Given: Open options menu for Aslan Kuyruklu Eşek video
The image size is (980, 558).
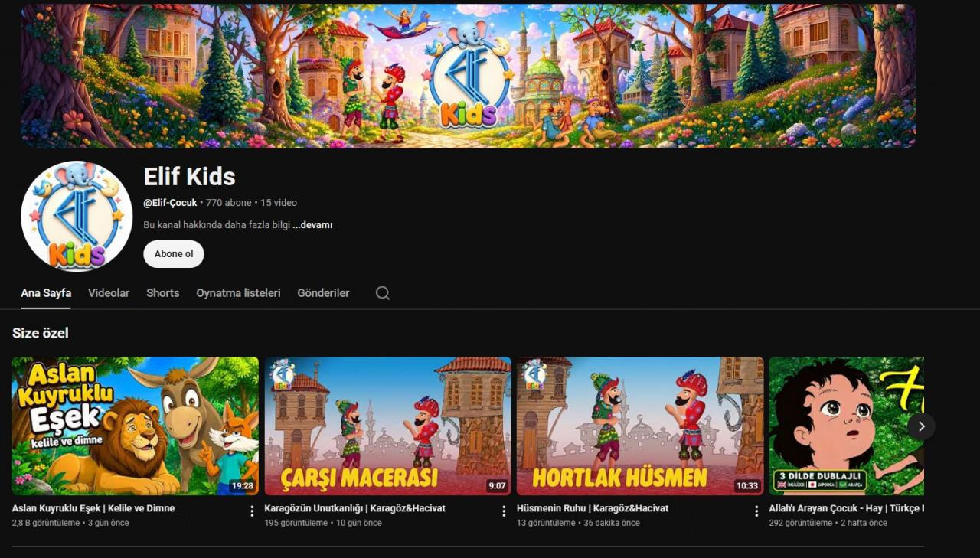Looking at the screenshot, I should [252, 511].
